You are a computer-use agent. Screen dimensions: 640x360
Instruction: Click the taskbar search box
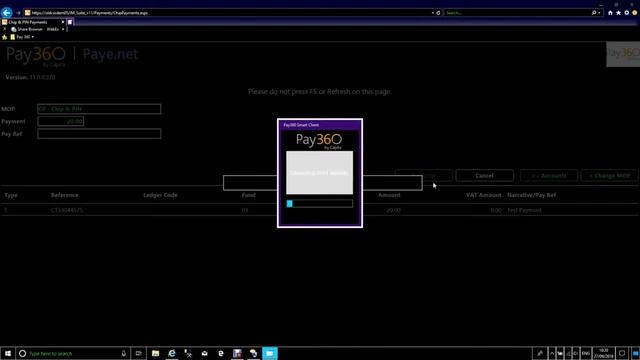pyautogui.click(x=73, y=353)
